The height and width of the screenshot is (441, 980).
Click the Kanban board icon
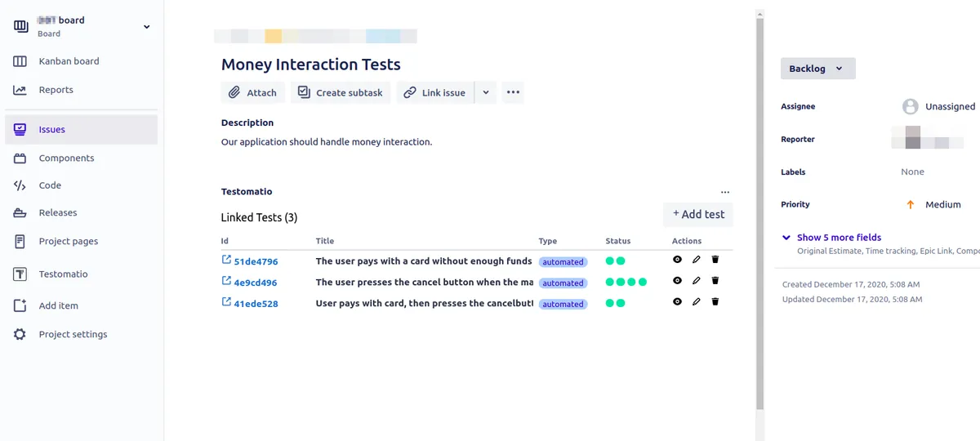[20, 61]
